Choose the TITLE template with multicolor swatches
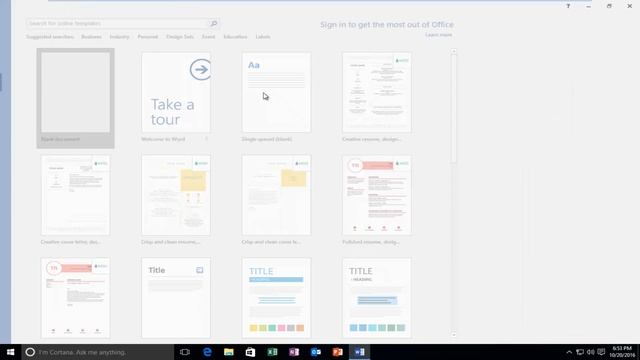This screenshot has height=360, width=640. (x=276, y=298)
